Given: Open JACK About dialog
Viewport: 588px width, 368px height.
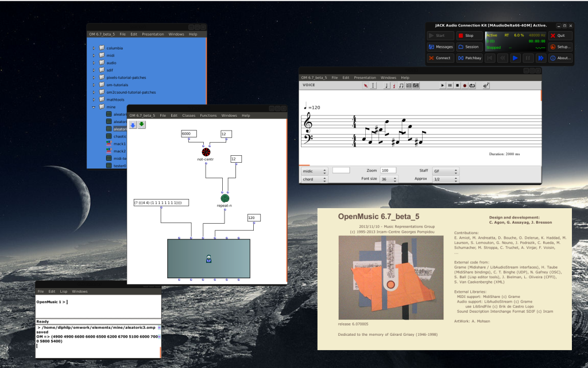Looking at the screenshot, I should pos(560,58).
